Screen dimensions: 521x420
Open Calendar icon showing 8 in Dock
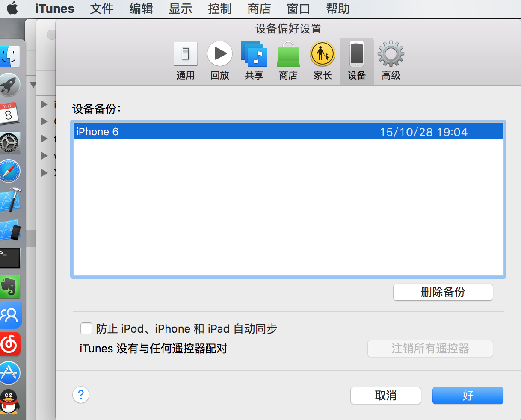tap(9, 113)
